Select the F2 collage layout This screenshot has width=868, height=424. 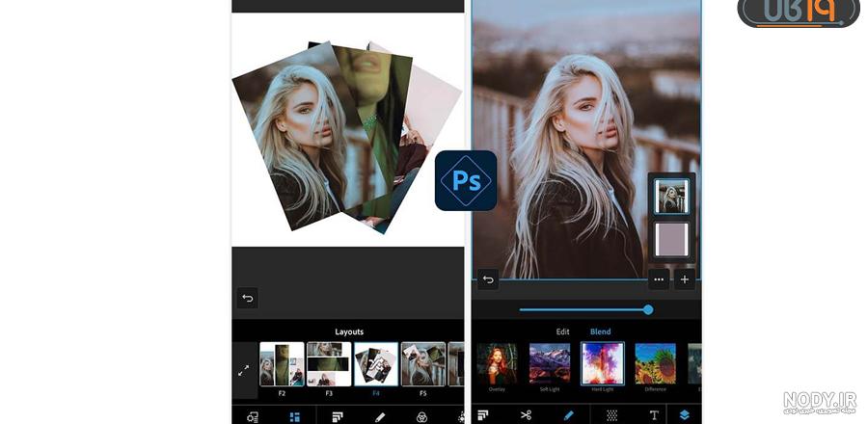282,364
